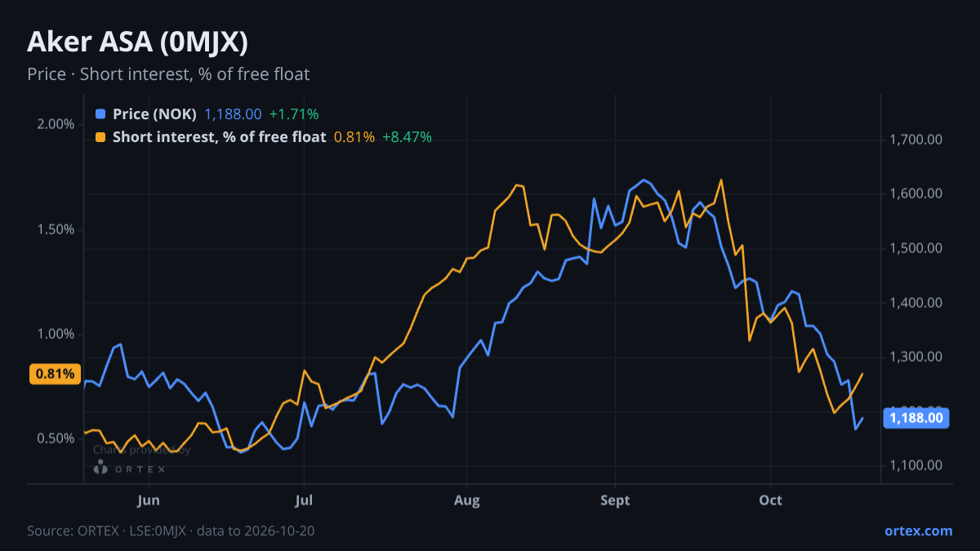
Task: Click the Aker ASA (0MJX) chart title
Action: click(x=137, y=42)
